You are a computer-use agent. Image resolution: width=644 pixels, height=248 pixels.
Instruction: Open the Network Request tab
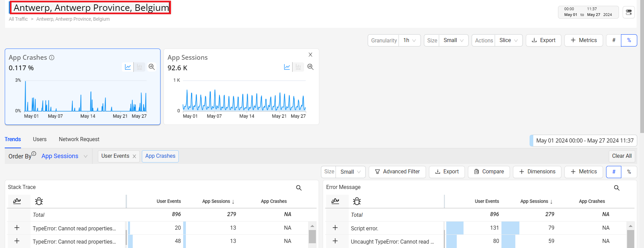tap(79, 139)
